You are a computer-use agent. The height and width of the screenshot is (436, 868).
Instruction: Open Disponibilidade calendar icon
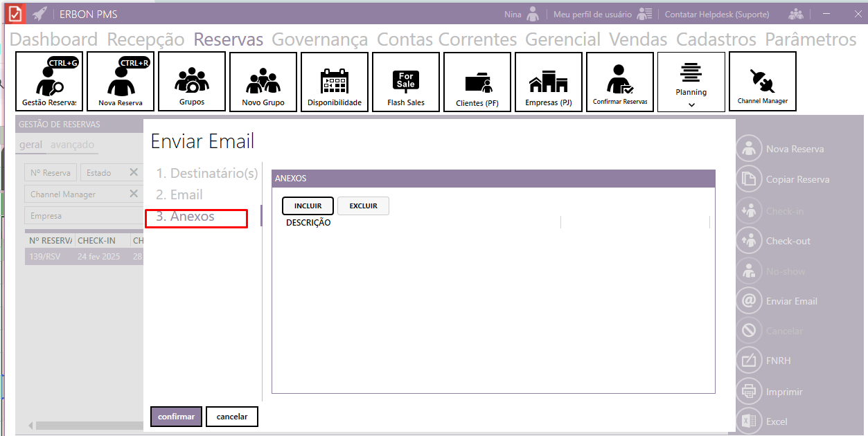[335, 82]
